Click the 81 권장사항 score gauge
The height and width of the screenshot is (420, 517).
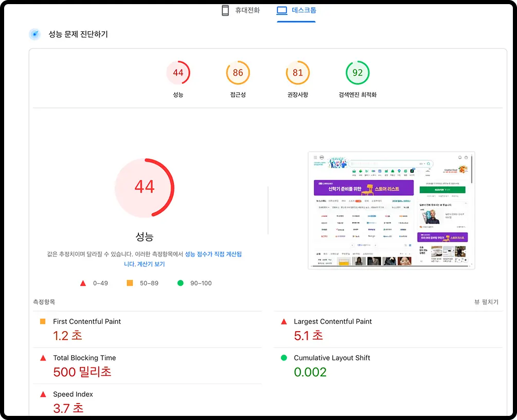tap(297, 72)
